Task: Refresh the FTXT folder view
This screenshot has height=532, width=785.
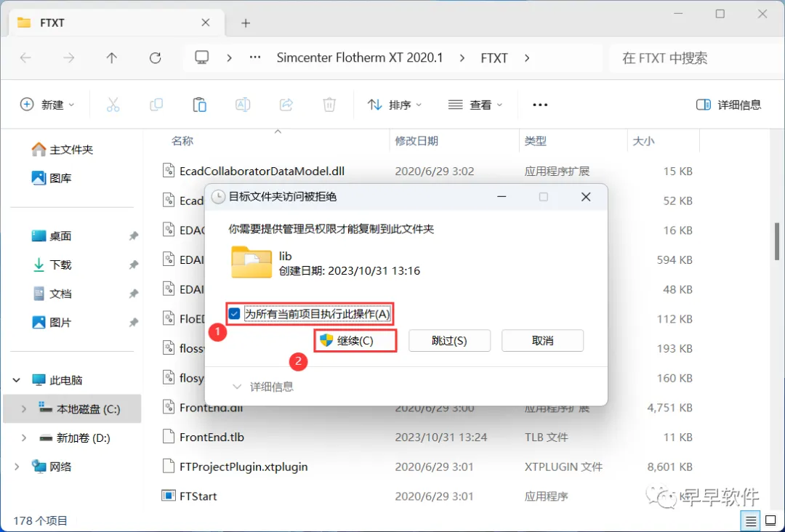Action: click(x=156, y=58)
